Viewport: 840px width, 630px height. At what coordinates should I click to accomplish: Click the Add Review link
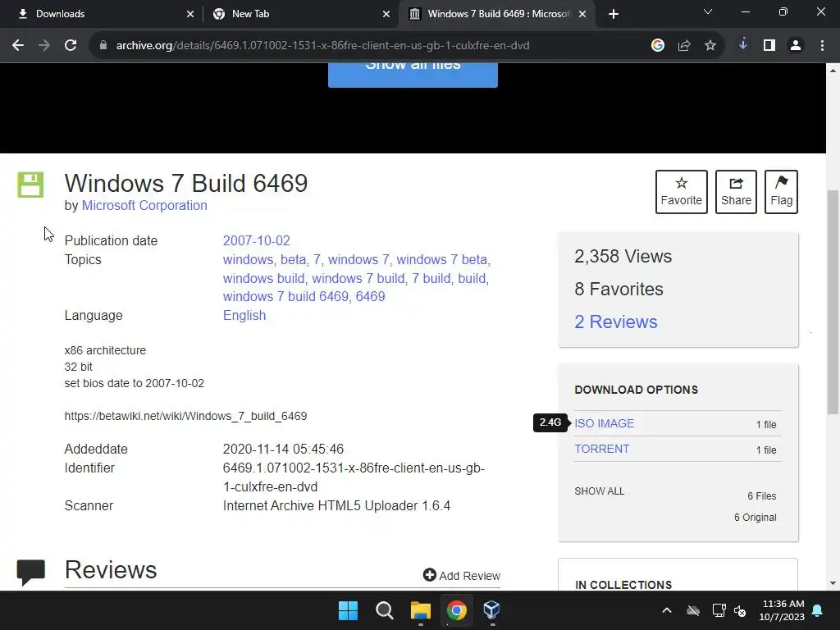pos(461,575)
